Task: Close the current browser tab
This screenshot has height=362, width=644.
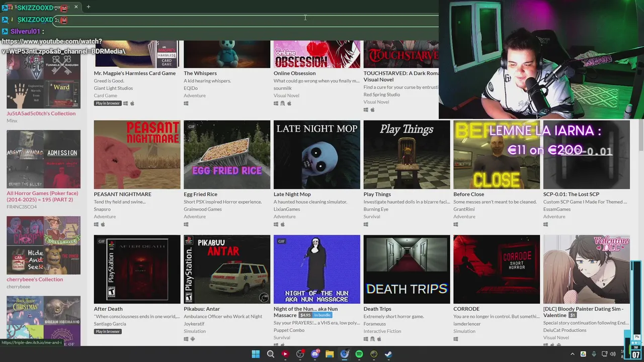Action: click(x=76, y=7)
